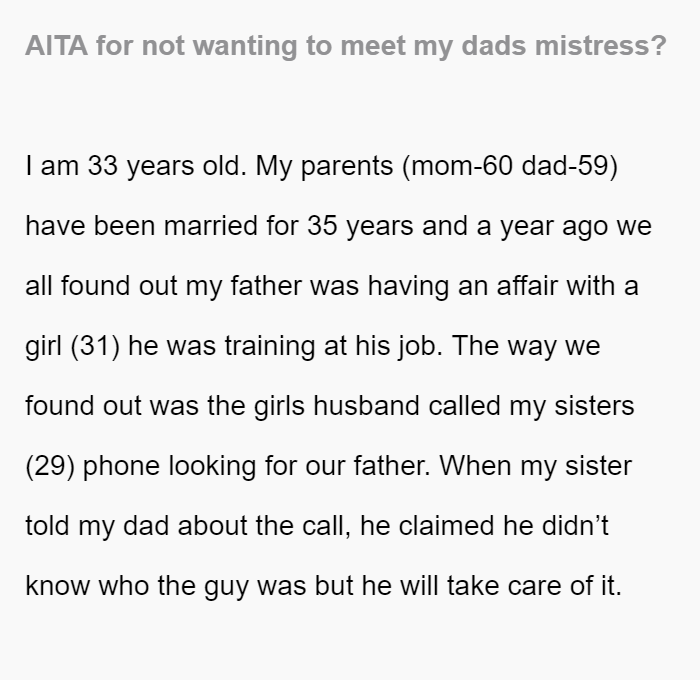
Task: Click the phrase "he claimed he didn't"
Action: pyautogui.click(x=484, y=526)
